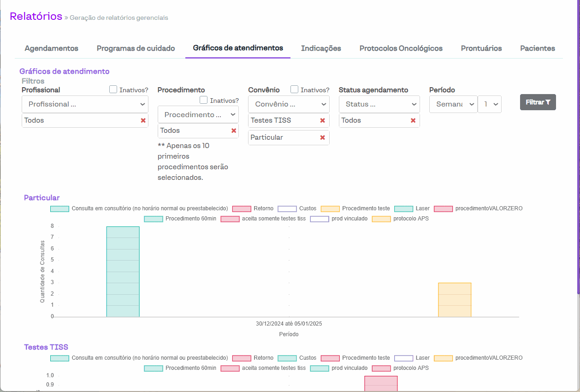Enable Inativos checkbox for Profissional

tap(113, 89)
